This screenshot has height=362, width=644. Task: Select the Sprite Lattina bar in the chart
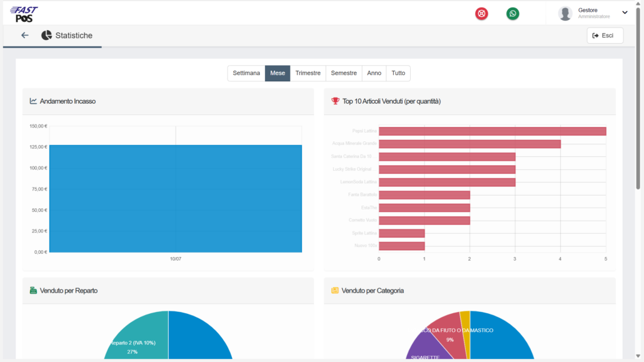coord(401,233)
